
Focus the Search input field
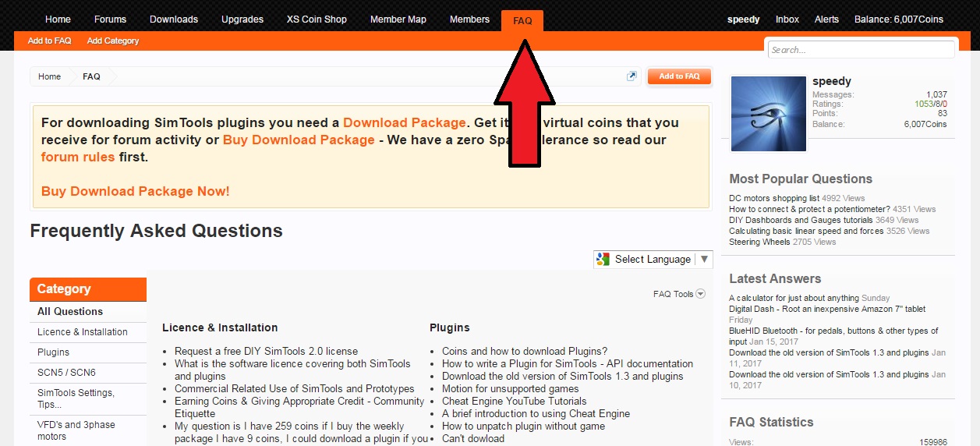pos(861,50)
